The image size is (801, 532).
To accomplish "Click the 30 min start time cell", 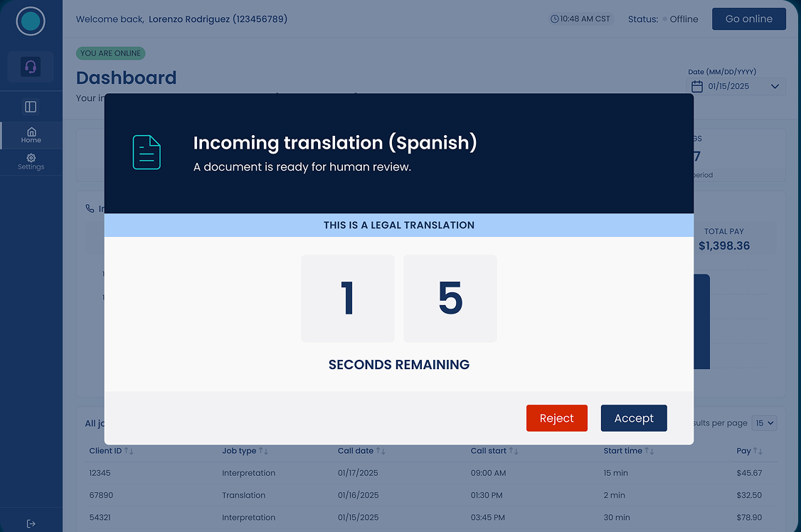I will (617, 517).
